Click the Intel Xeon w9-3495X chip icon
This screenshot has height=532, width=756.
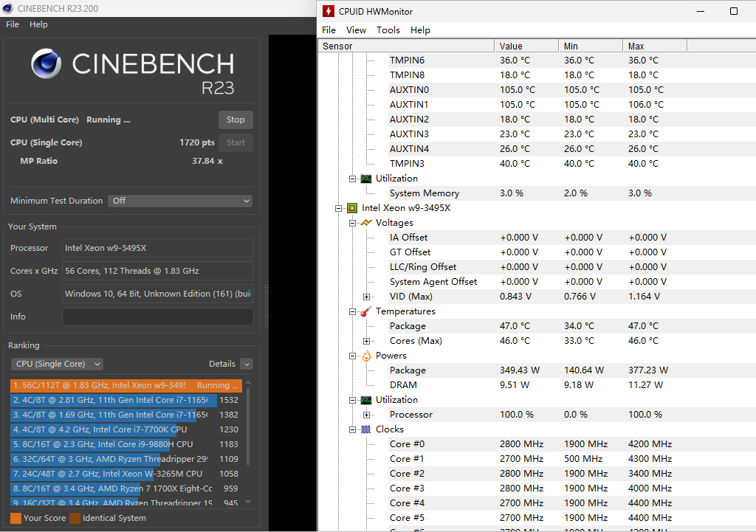pos(352,208)
